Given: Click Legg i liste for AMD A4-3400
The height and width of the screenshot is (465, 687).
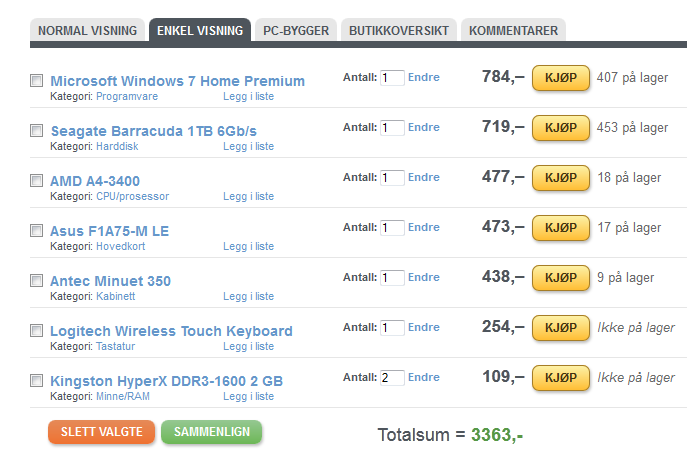Looking at the screenshot, I should coord(248,196).
